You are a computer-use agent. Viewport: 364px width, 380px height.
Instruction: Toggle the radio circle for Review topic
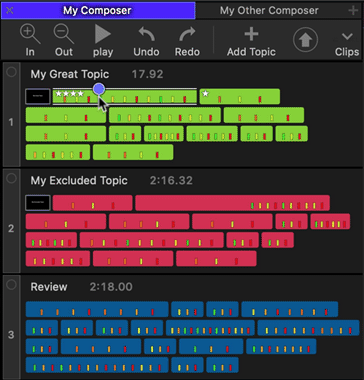click(11, 284)
